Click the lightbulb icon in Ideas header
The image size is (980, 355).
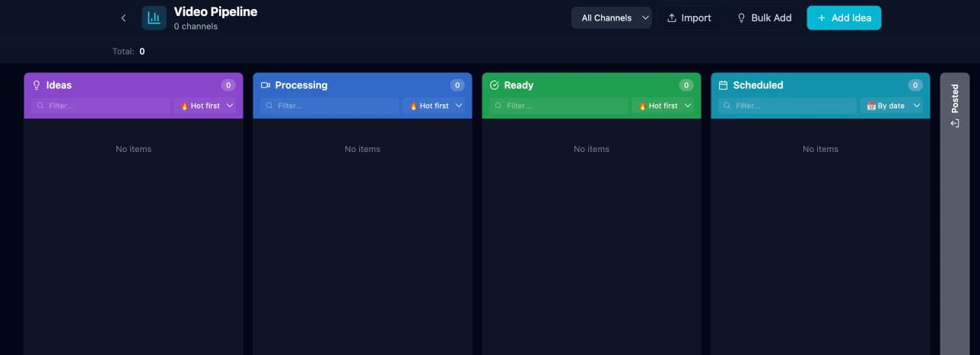(x=36, y=85)
